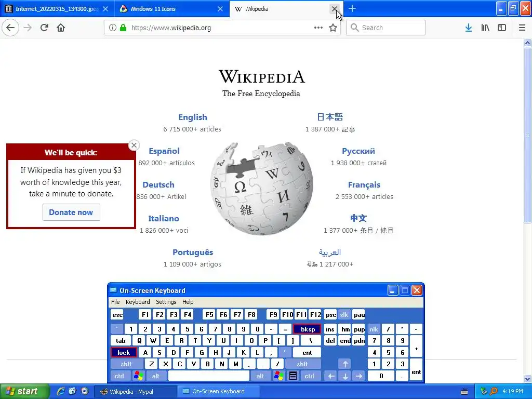Click the scrollbar up arrow

527,43
